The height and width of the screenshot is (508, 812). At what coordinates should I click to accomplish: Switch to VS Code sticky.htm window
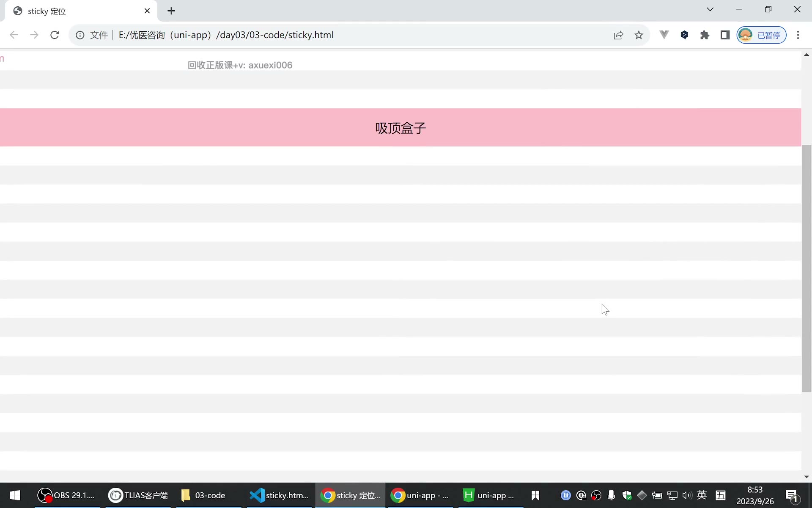[280, 495]
